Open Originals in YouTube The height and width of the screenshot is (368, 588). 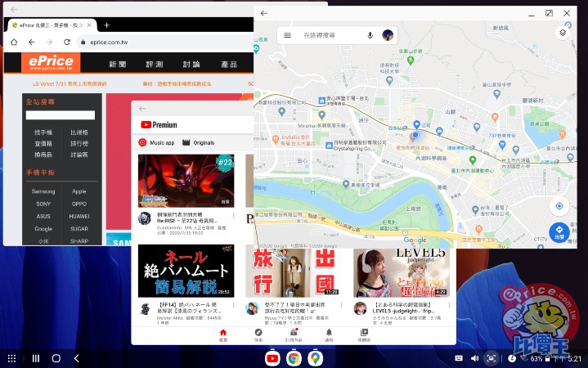(x=199, y=142)
